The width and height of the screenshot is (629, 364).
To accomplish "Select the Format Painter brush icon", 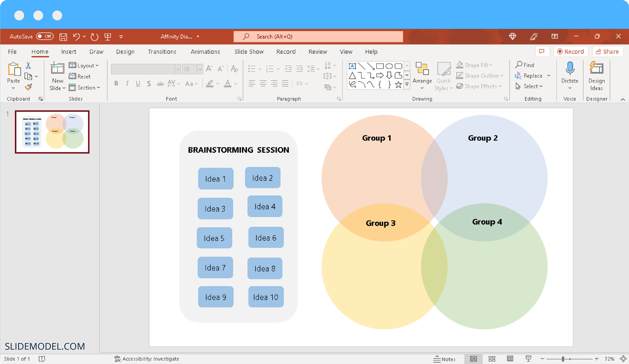I will pyautogui.click(x=28, y=87).
